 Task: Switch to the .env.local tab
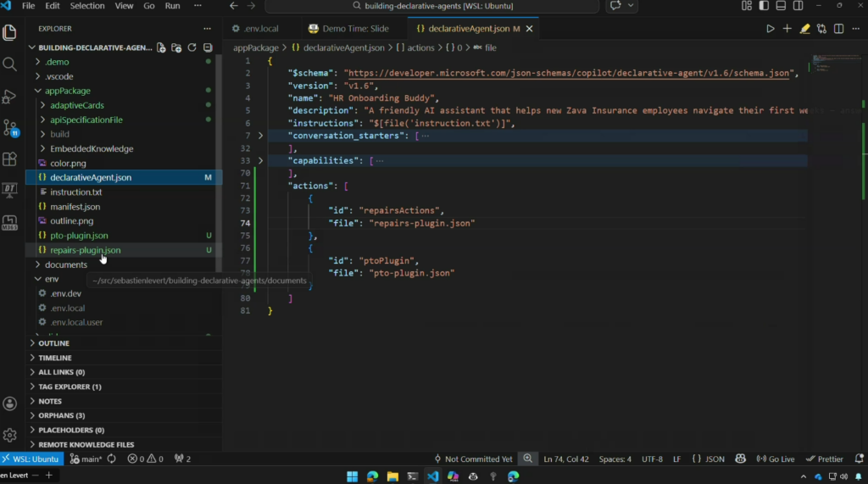point(260,29)
